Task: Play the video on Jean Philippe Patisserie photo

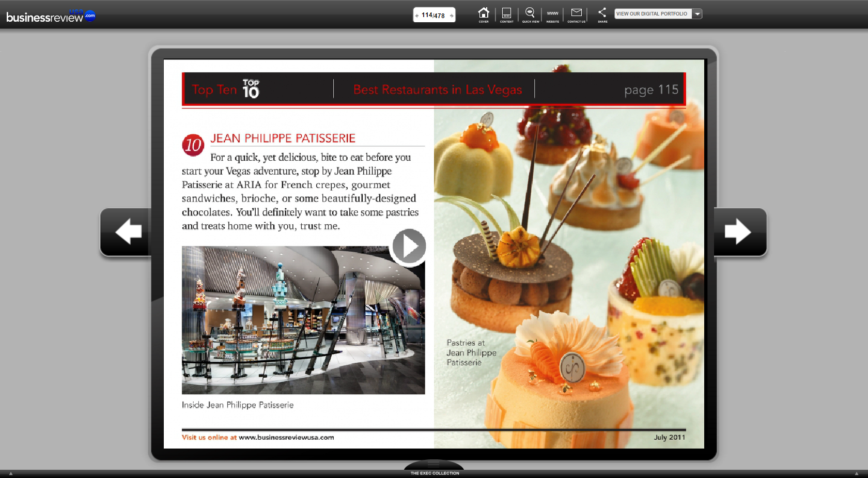Action: point(409,246)
